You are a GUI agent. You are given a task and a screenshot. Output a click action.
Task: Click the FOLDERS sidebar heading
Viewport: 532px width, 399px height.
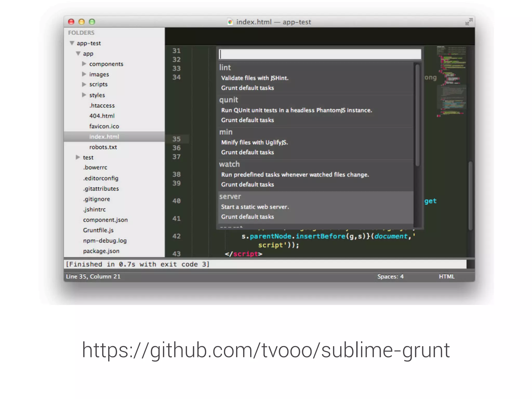tap(81, 33)
